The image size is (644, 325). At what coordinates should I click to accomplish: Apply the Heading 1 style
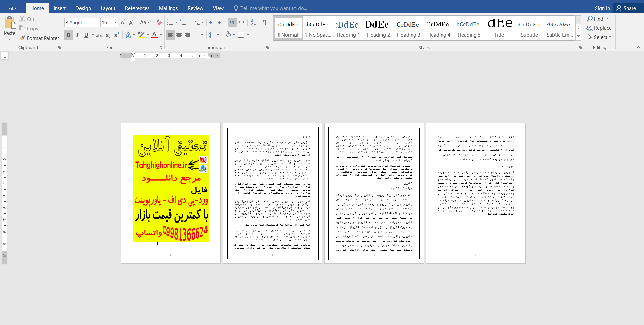(348, 28)
